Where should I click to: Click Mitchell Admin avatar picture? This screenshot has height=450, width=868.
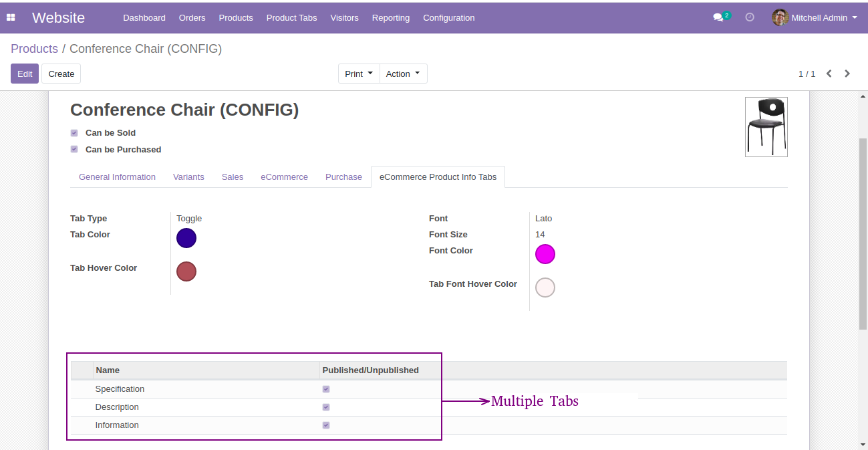[x=780, y=17]
